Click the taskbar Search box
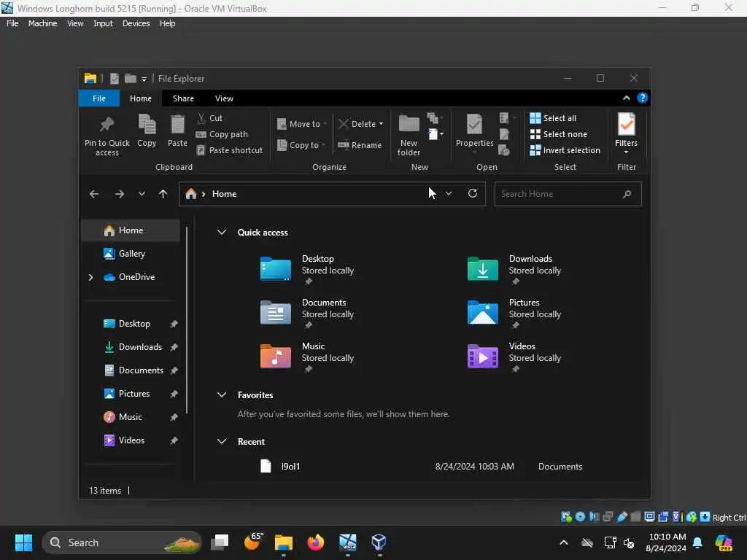The width and height of the screenshot is (747, 560). [122, 542]
